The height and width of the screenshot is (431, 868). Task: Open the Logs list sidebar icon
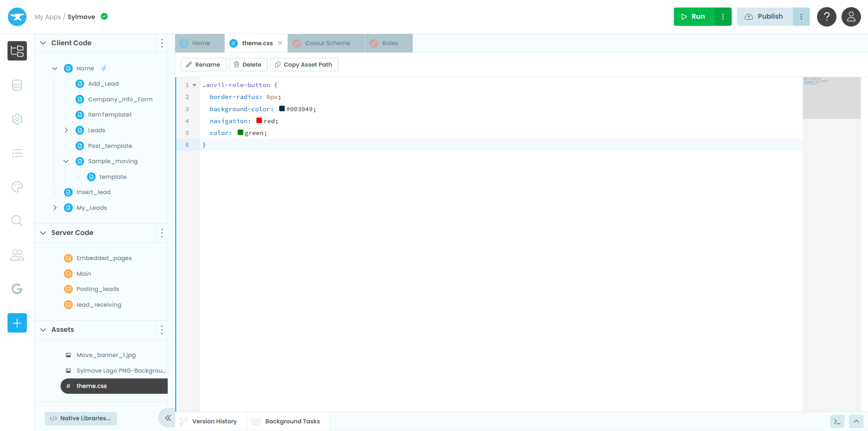click(17, 153)
